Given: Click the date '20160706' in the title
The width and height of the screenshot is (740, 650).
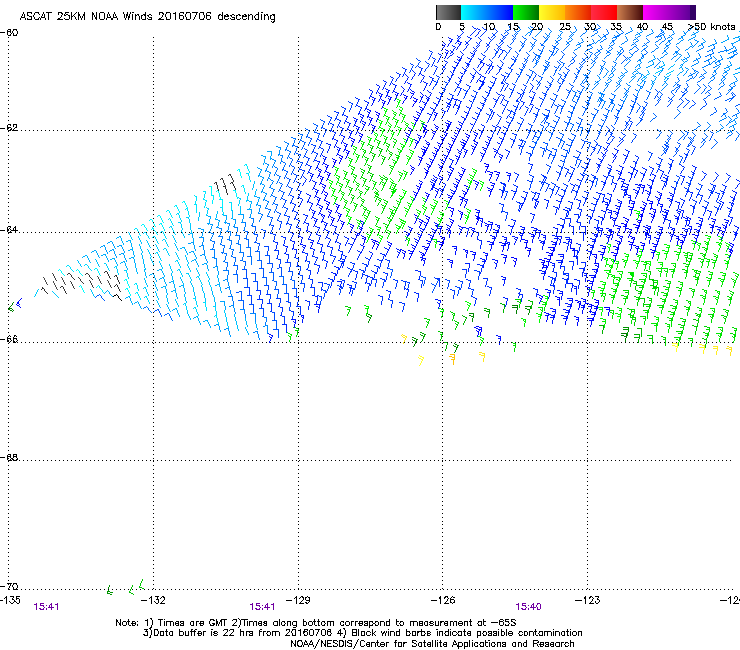Looking at the screenshot, I should [x=185, y=16].
